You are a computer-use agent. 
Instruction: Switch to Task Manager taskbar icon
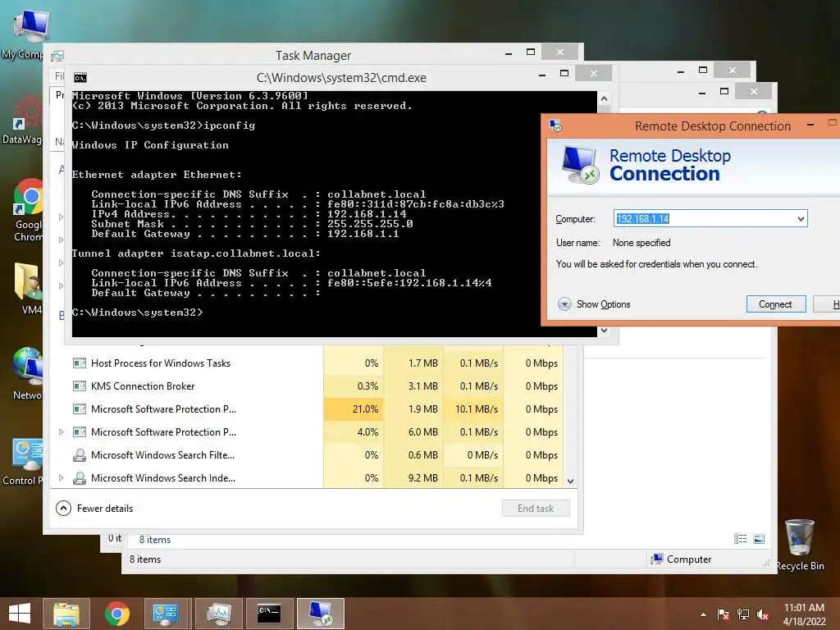click(x=218, y=614)
